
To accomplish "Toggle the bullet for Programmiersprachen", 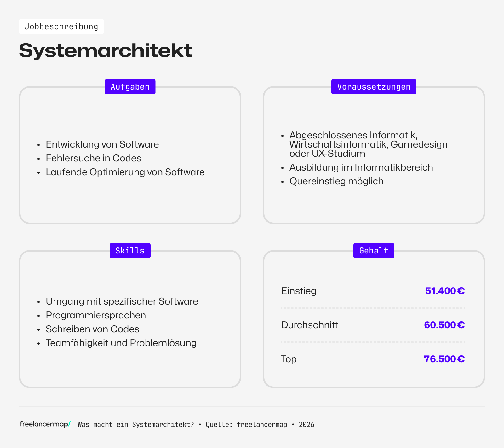I will [x=38, y=315].
